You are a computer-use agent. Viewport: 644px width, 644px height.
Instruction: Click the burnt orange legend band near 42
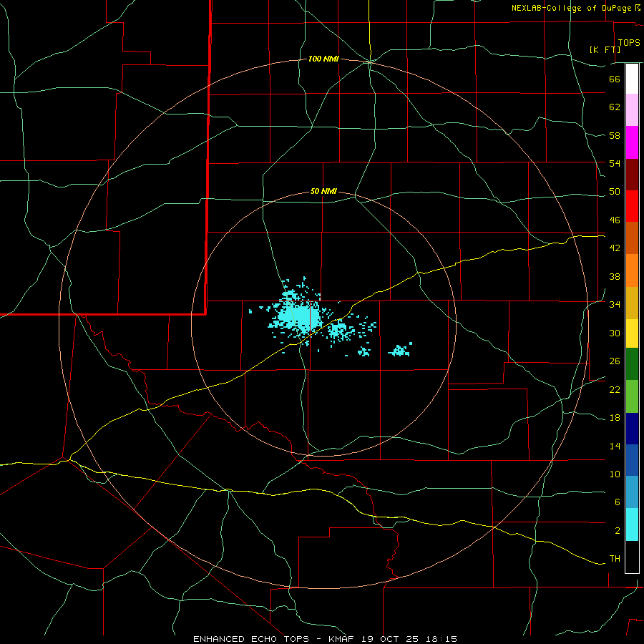[632, 238]
